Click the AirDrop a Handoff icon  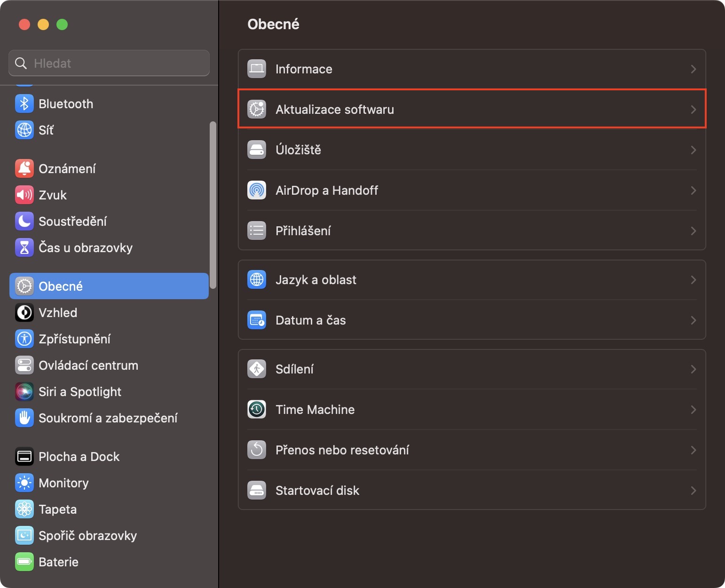[x=257, y=191]
